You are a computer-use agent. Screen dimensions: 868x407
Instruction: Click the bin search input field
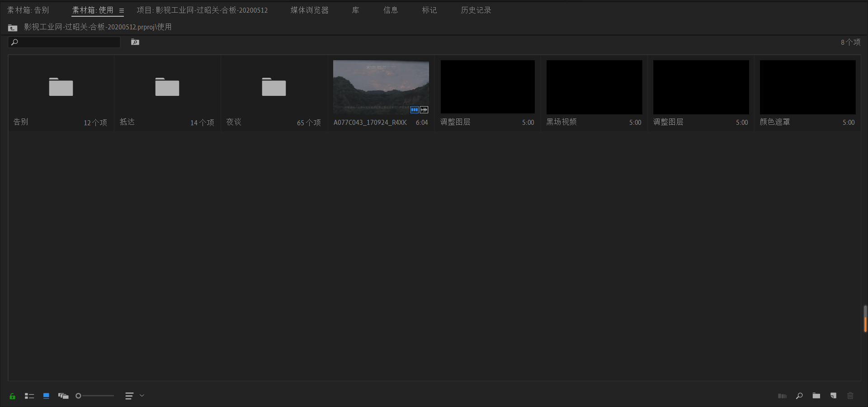click(68, 42)
